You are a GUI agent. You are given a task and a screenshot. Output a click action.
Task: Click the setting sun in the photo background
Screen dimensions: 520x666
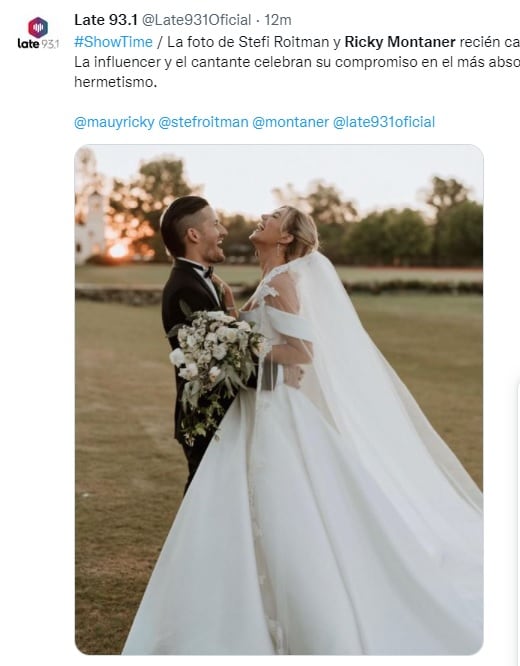[118, 251]
